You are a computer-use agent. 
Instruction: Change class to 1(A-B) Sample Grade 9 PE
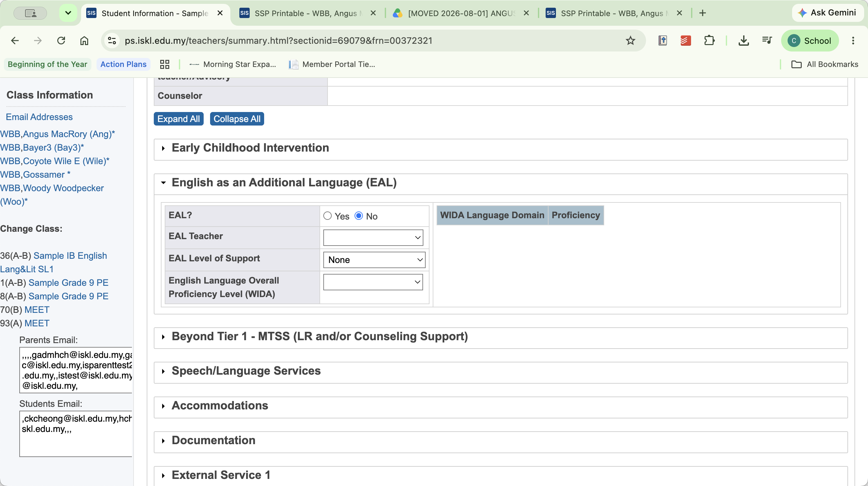tap(69, 283)
